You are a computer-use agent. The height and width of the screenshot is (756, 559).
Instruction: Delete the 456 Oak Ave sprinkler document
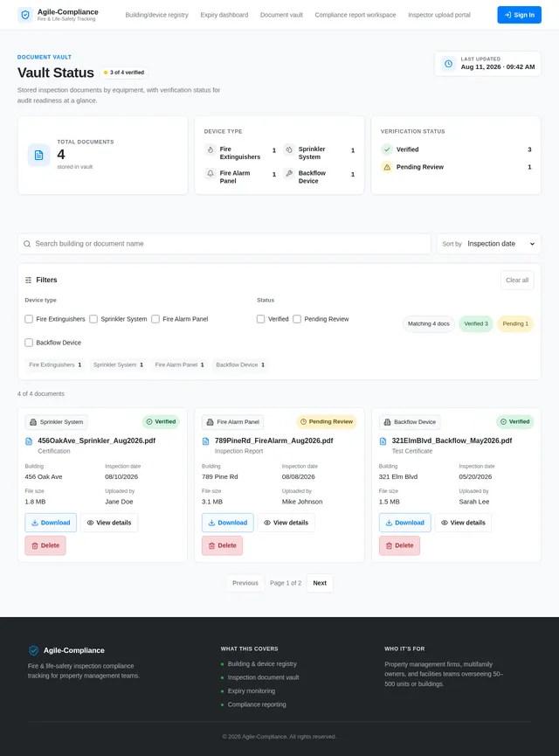pos(45,545)
